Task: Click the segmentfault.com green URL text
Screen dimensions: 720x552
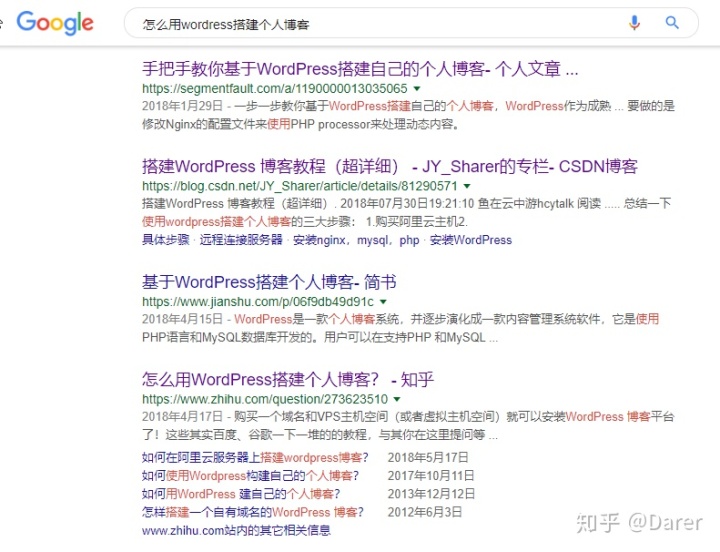Action: pyautogui.click(x=275, y=88)
